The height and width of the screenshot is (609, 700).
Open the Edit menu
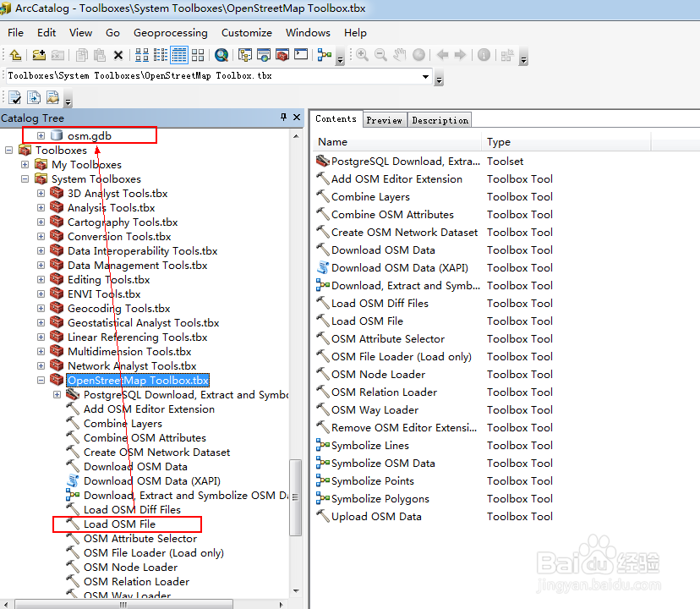(x=46, y=33)
